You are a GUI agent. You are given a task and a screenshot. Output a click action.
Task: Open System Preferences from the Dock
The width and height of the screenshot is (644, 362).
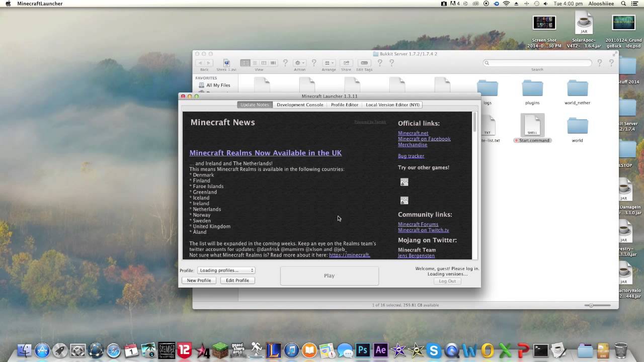coord(78,350)
